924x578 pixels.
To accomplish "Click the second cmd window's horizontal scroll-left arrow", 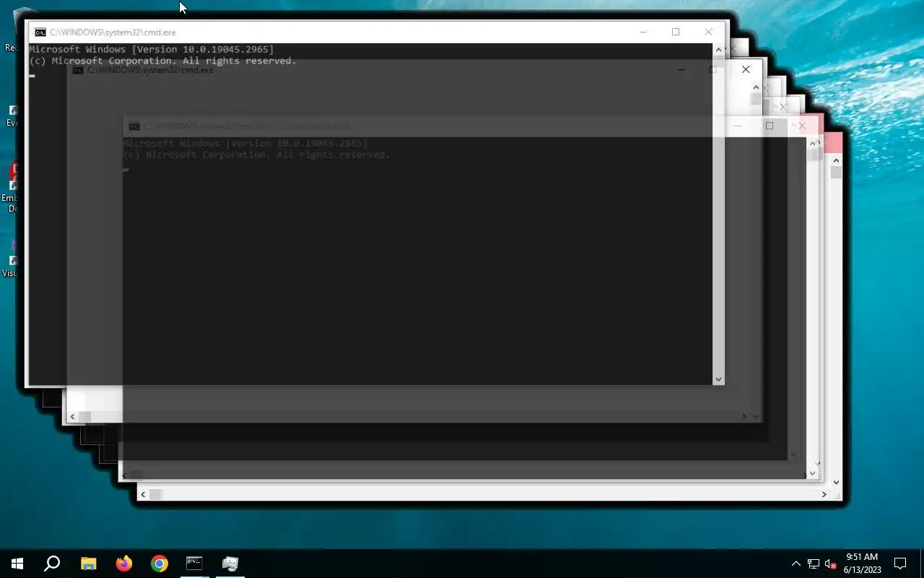I will (72, 416).
